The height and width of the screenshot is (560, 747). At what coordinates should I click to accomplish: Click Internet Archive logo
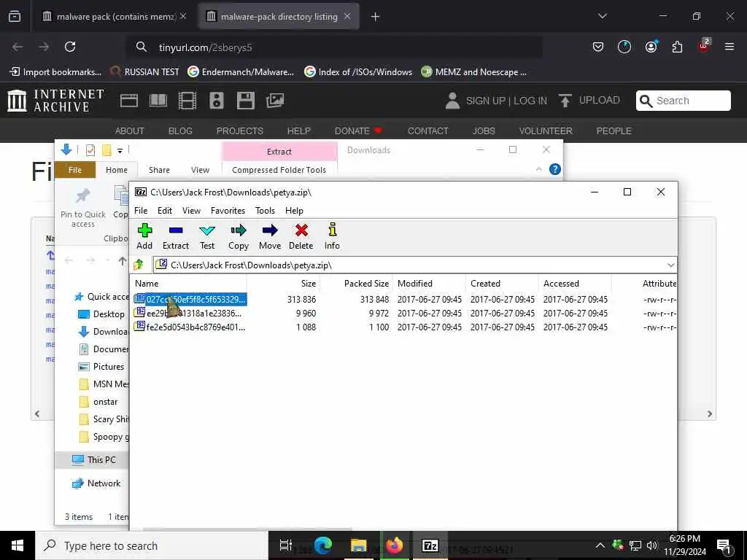(55, 101)
